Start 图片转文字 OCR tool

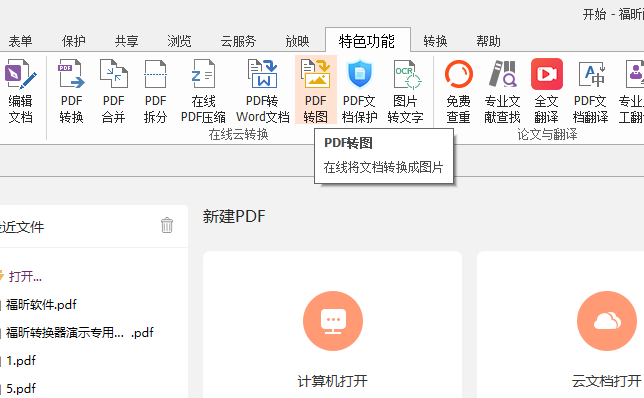405,91
